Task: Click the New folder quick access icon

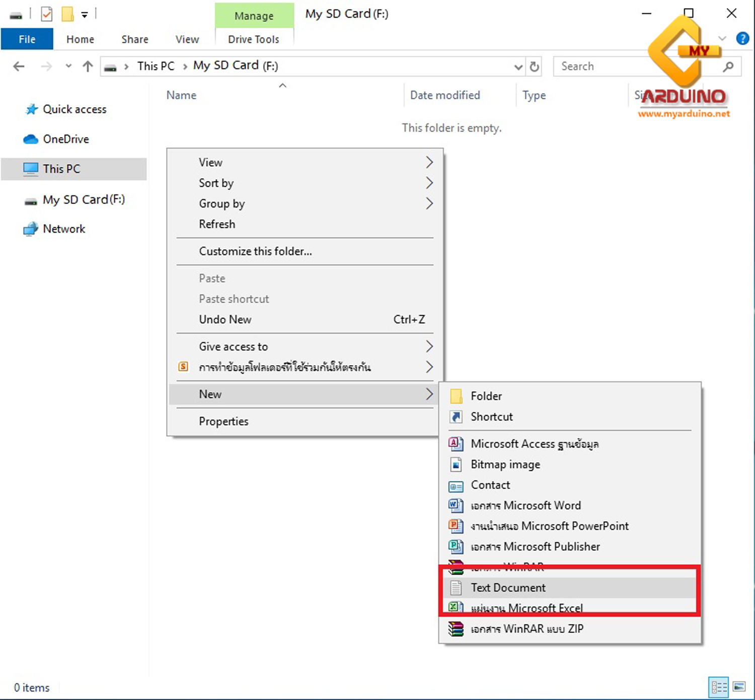Action: [x=67, y=14]
